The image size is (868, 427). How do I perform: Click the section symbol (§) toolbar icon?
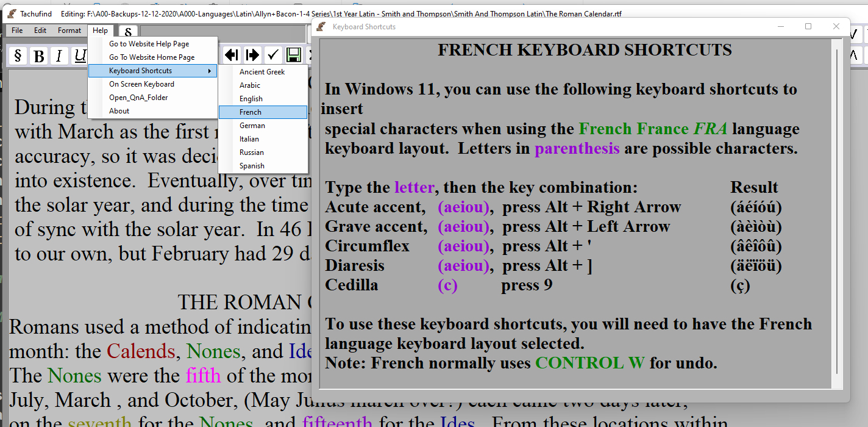coord(16,56)
